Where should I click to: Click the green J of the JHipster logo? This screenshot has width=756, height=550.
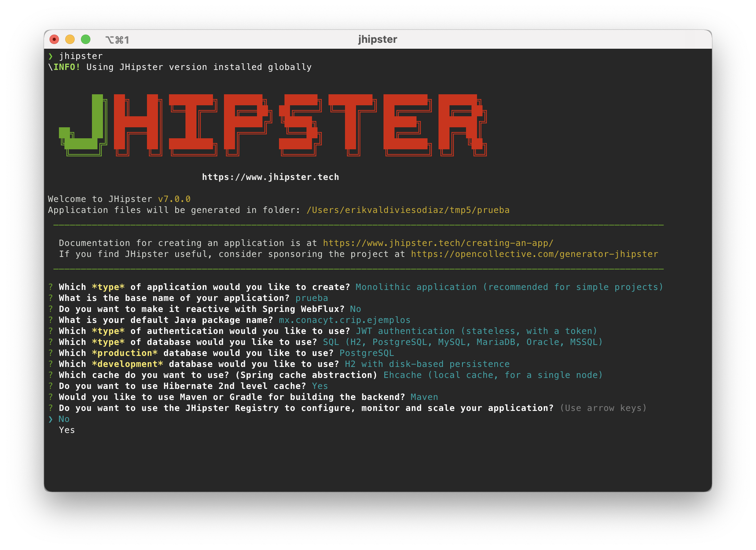point(83,125)
